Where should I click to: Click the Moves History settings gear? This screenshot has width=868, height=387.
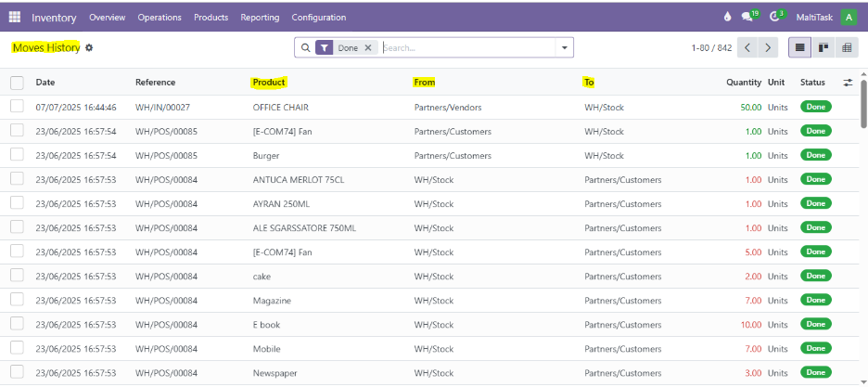click(x=89, y=47)
